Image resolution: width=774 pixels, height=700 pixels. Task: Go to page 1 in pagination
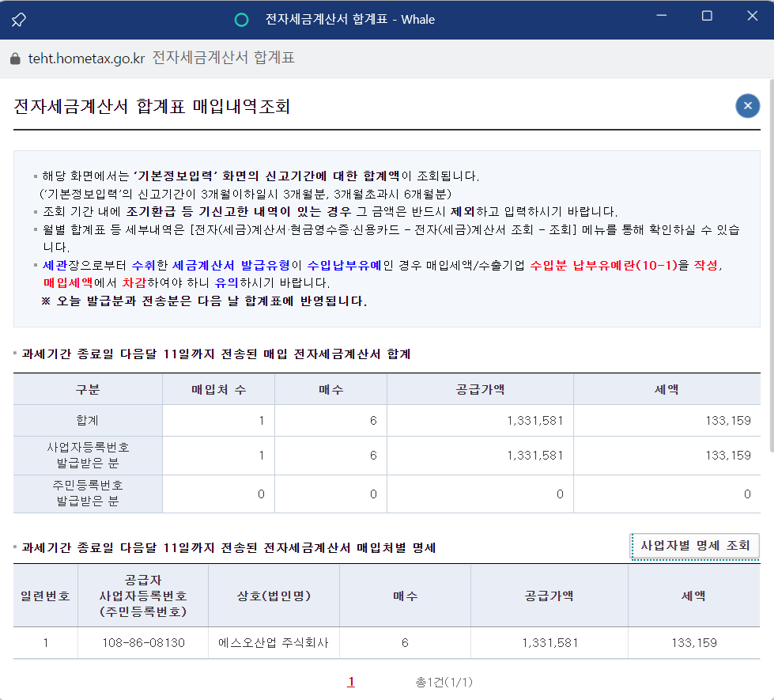[x=351, y=682]
